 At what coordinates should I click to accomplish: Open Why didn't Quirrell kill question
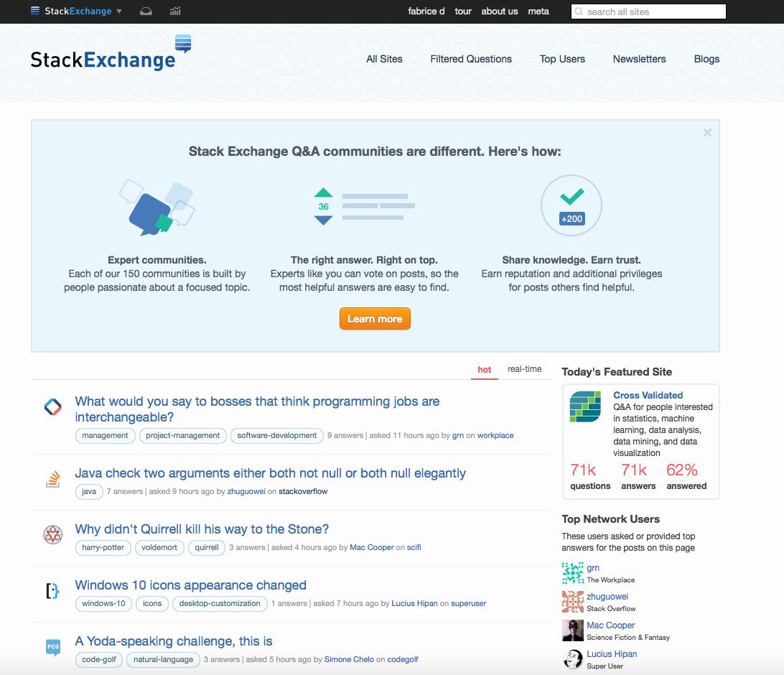tap(202, 529)
